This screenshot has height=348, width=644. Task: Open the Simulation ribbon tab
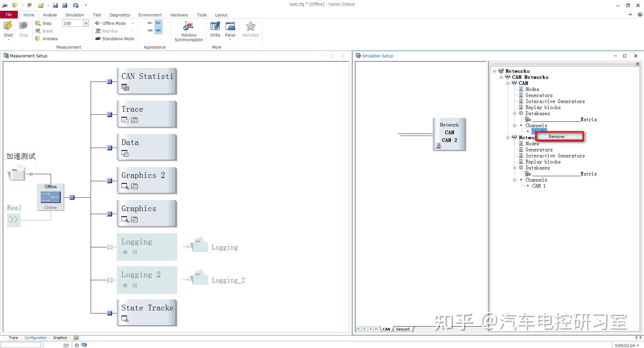(75, 15)
